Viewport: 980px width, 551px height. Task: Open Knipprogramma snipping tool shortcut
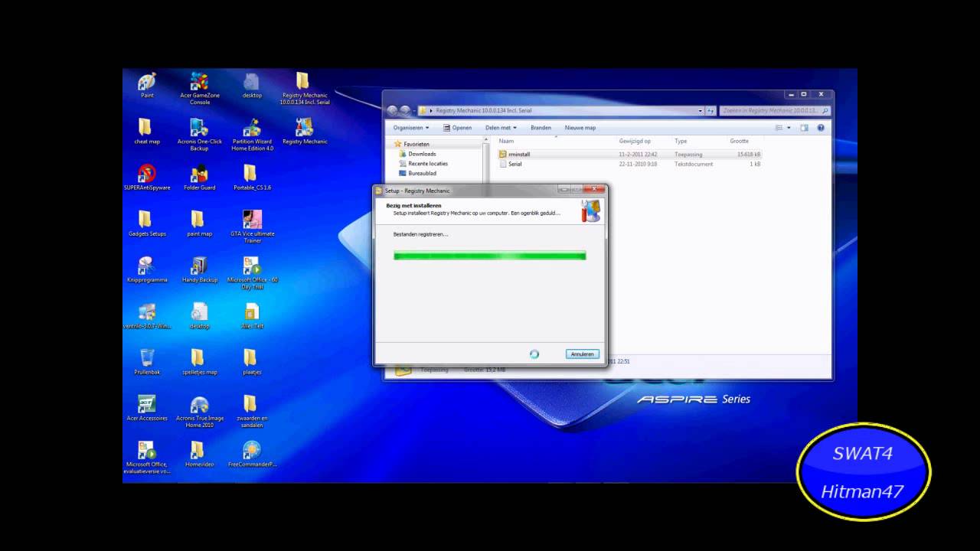(146, 269)
